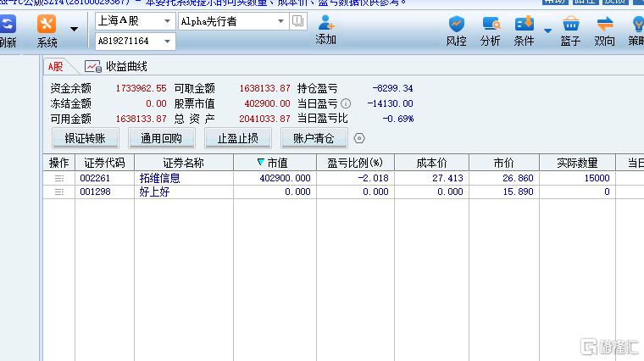
Task: Open the operation menu for 拓维信息 row
Action: [x=59, y=178]
